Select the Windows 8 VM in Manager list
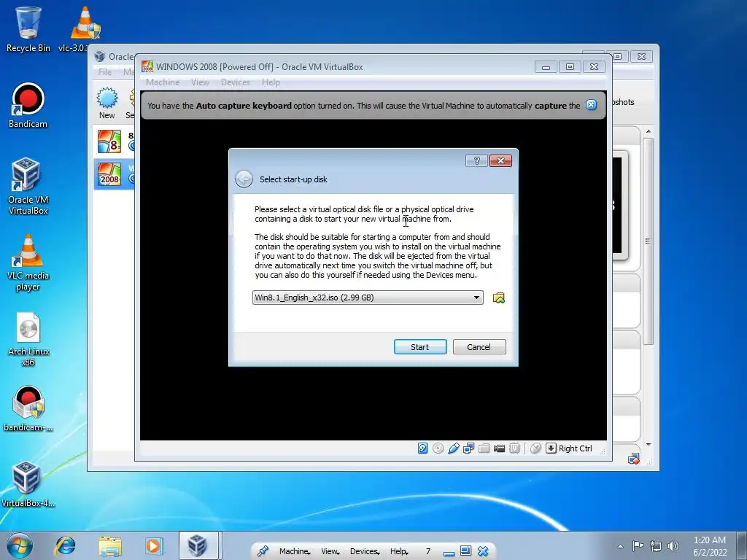The image size is (747, 560). pos(115,141)
